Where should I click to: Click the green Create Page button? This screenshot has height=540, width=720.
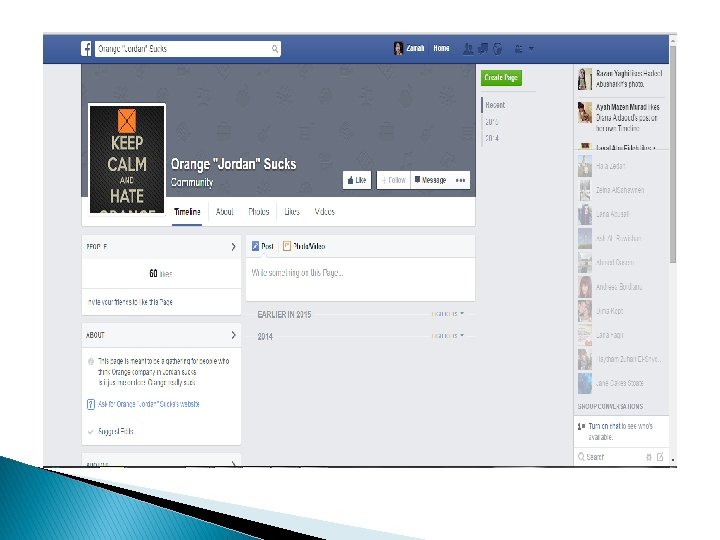click(501, 78)
